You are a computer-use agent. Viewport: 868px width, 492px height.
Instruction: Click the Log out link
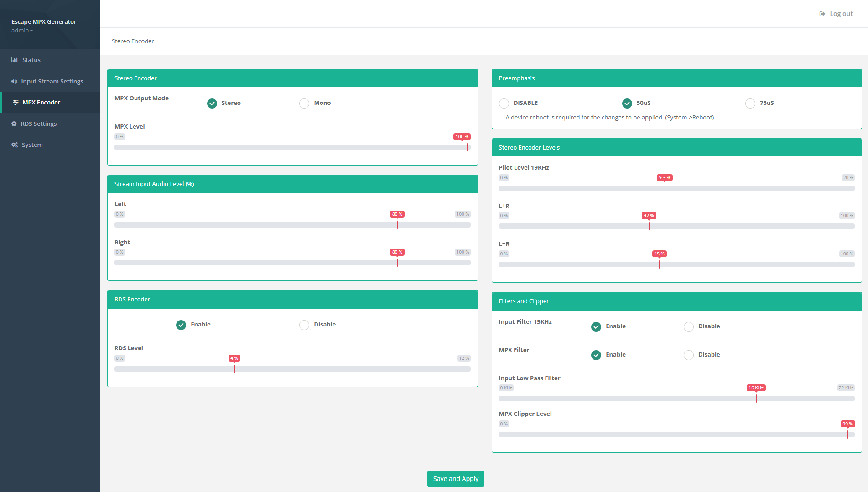point(841,14)
